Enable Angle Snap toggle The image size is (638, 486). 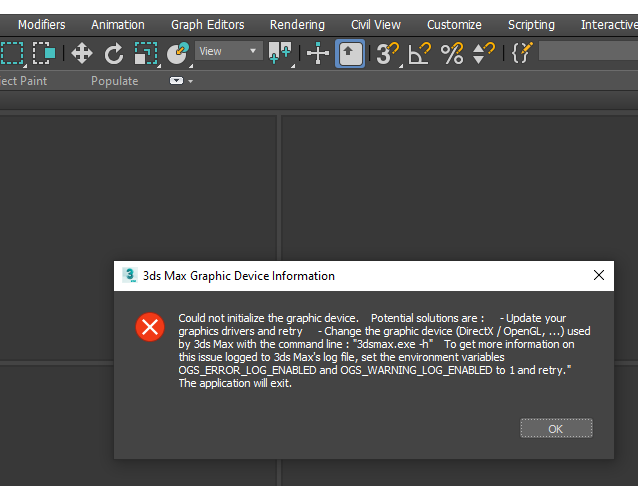click(420, 53)
